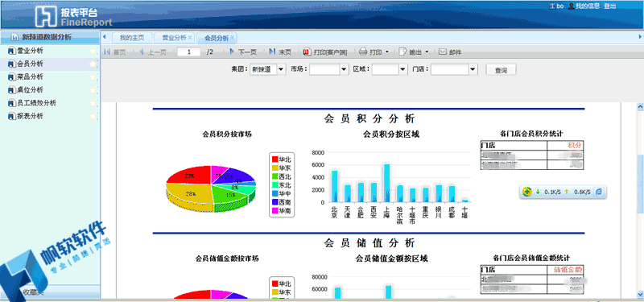
Task: Toggle favorite star for 营业分析
Action: pyautogui.click(x=93, y=51)
